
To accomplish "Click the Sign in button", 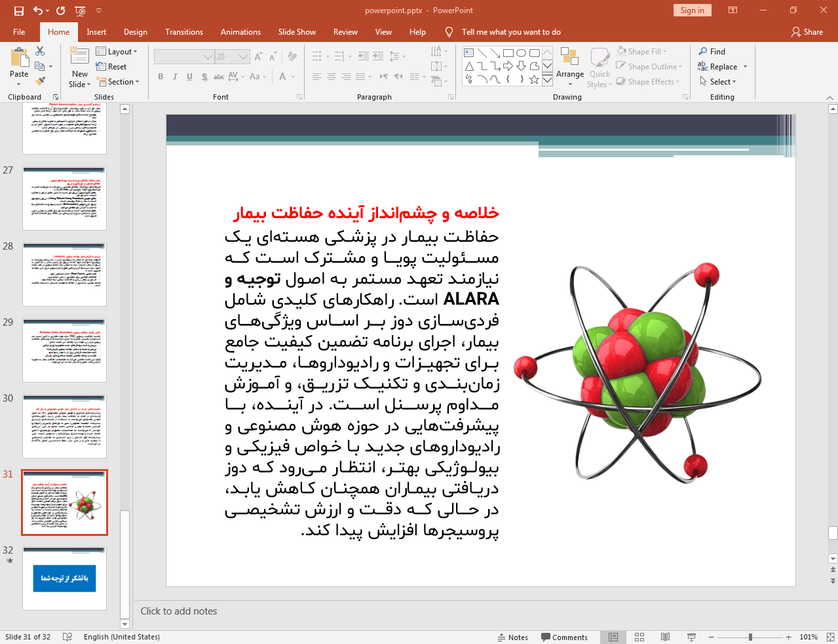I will point(692,10).
